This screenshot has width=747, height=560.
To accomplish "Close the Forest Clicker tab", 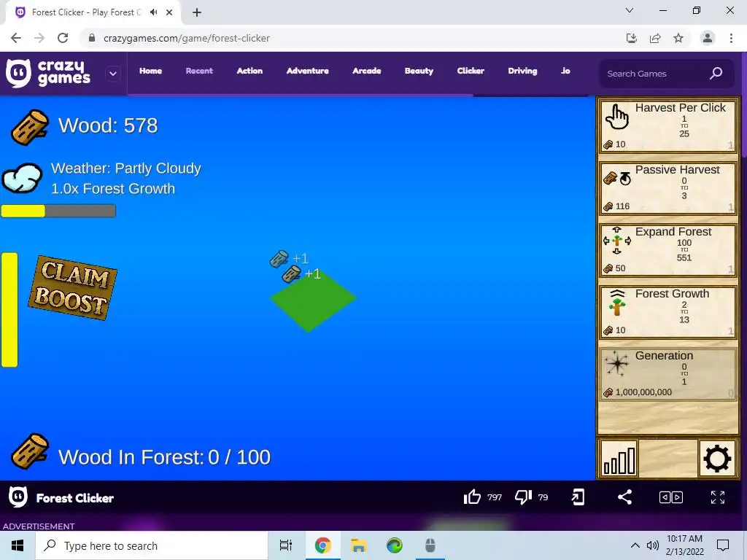I will (x=169, y=13).
